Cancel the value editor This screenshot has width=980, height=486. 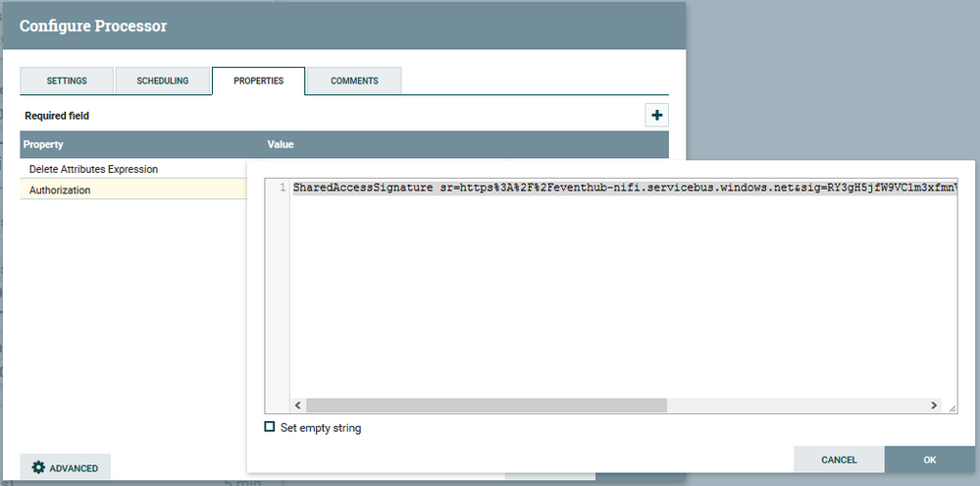click(839, 459)
